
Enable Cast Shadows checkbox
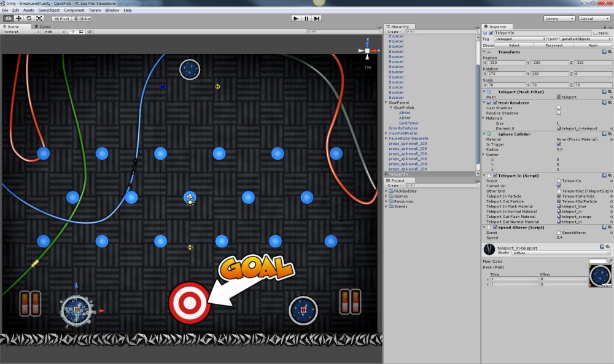pos(559,107)
